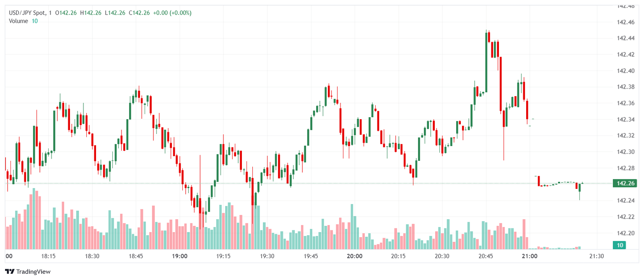Viewport: 644px width, 280px height.
Task: Click the green volume value 10 tag on axis
Action: (619, 245)
